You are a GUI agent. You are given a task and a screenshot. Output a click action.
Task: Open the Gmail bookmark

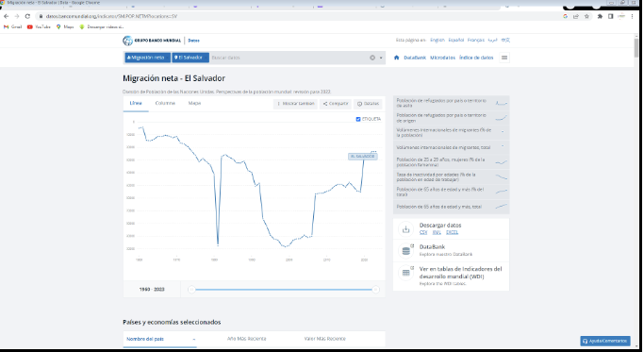tap(13, 26)
